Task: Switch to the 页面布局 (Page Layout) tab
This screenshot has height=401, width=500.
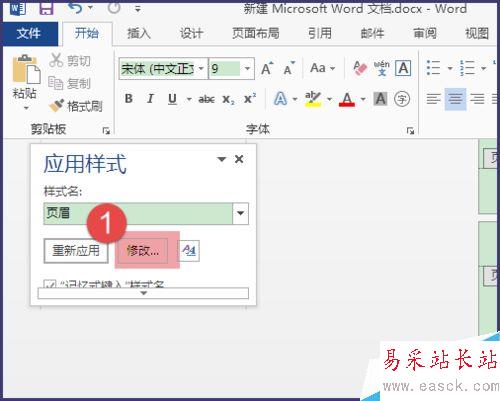Action: 256,33
